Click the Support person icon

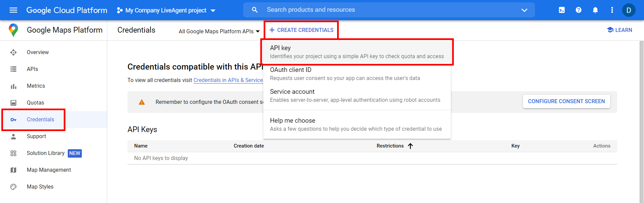coord(13,136)
